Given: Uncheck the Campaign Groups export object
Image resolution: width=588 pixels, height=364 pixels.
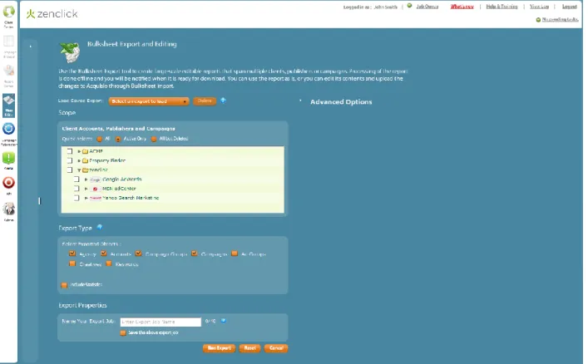Looking at the screenshot, I should 138,253.
